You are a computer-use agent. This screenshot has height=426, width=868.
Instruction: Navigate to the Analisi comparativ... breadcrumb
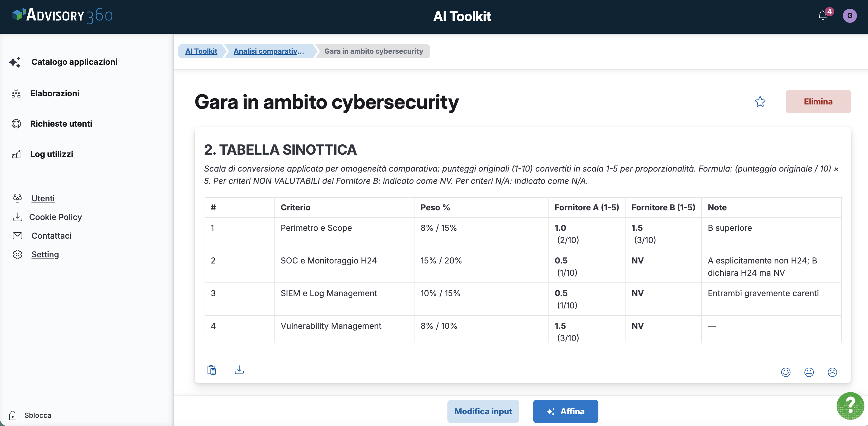pyautogui.click(x=268, y=51)
